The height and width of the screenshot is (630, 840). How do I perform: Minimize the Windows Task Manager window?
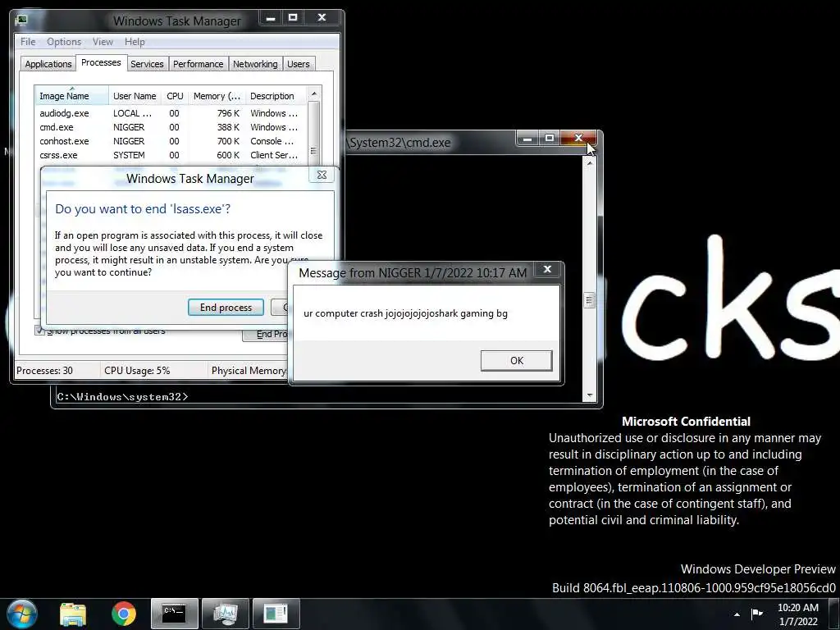(271, 18)
